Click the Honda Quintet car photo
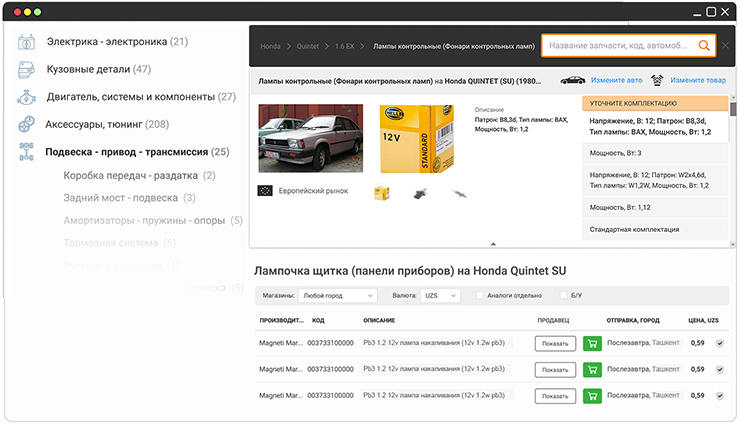 pyautogui.click(x=311, y=138)
